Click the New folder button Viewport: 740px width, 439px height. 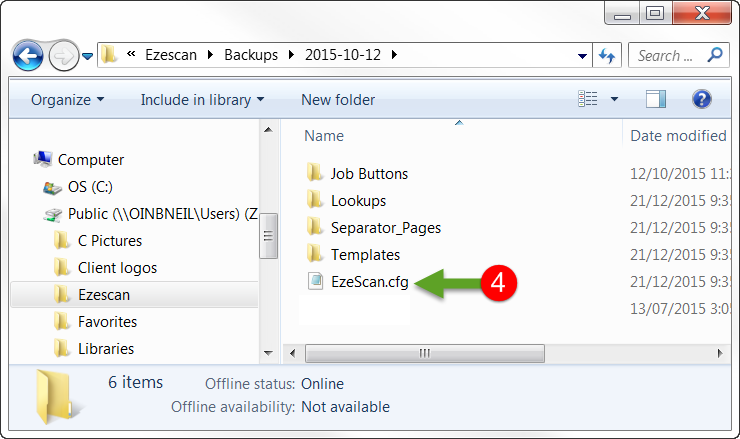338,100
